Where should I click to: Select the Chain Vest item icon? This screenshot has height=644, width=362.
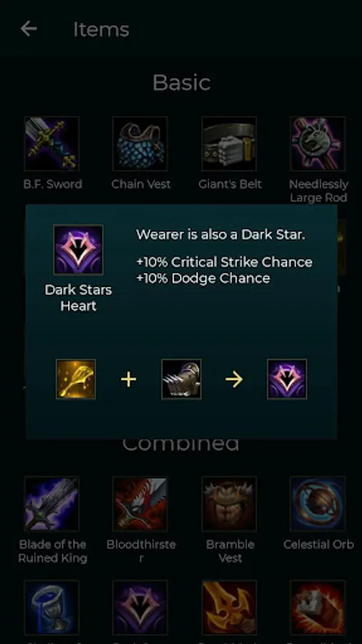point(140,144)
